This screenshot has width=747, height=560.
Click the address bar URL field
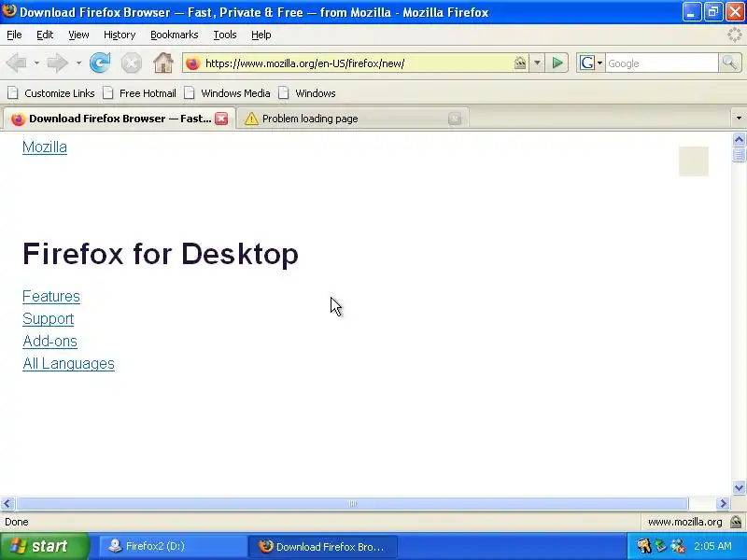pos(358,63)
